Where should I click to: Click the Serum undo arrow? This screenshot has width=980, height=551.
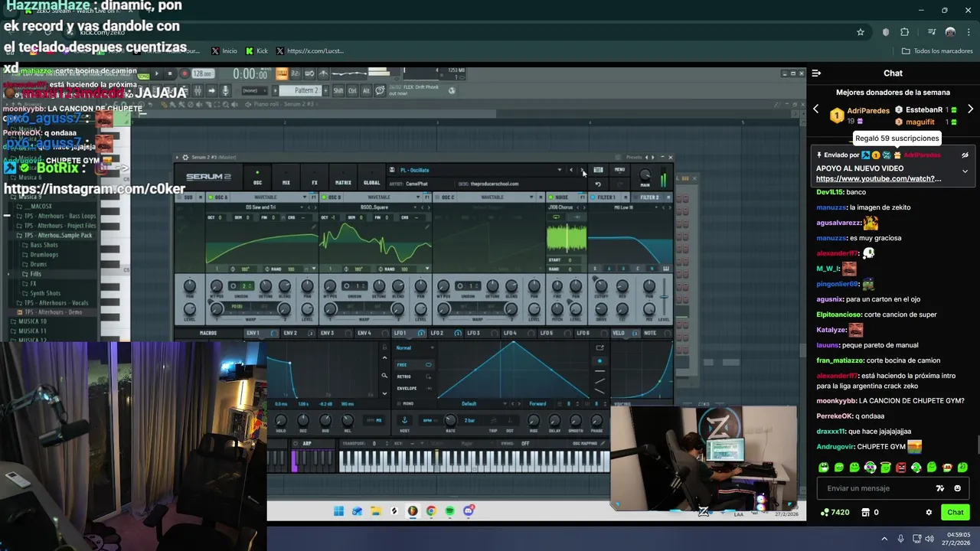[598, 184]
